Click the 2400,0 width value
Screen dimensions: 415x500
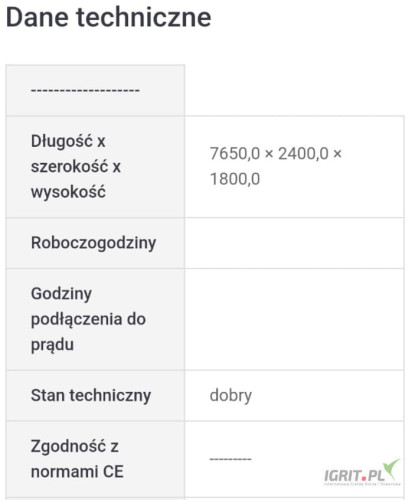click(303, 154)
